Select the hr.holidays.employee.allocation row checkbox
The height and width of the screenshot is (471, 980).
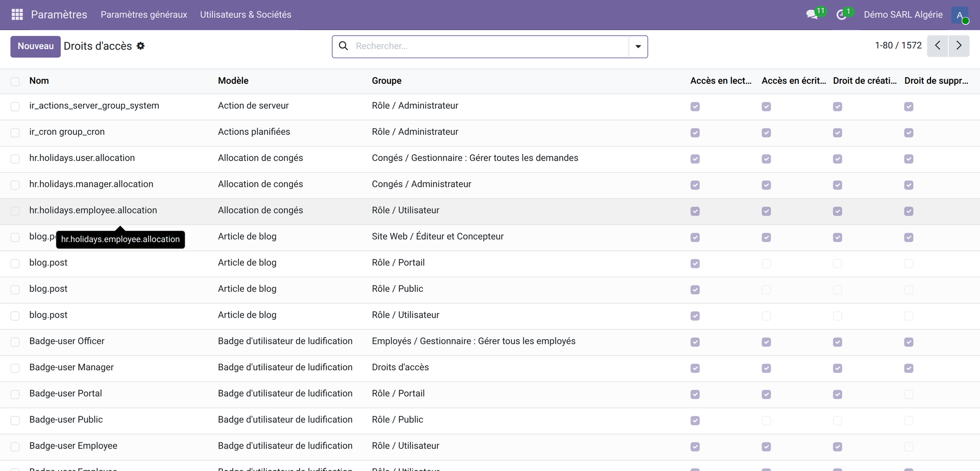[15, 211]
